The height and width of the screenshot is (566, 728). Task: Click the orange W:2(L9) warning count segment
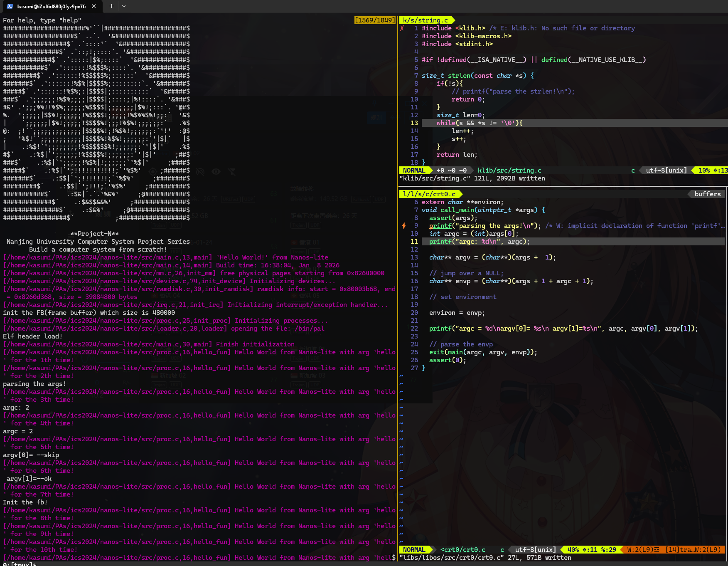642,550
